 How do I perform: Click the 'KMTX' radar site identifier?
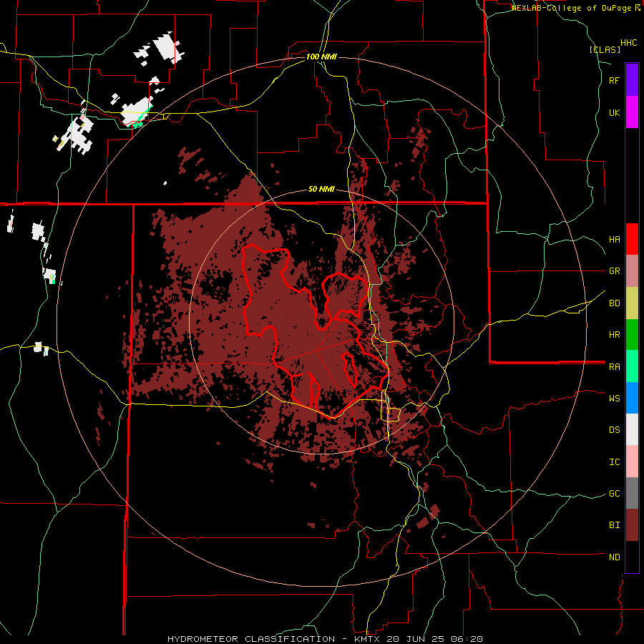tap(367, 639)
